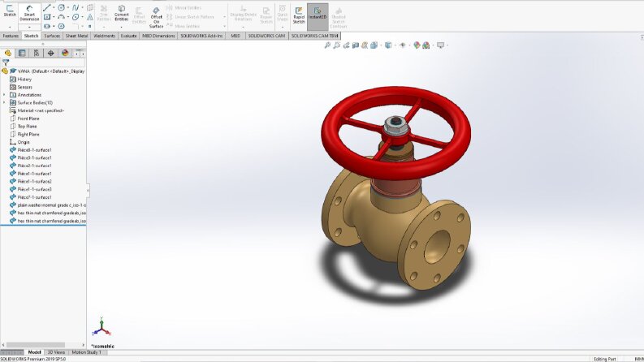Open the Sketch button dropdown arrow
This screenshot has height=362, width=644.
(x=10, y=27)
